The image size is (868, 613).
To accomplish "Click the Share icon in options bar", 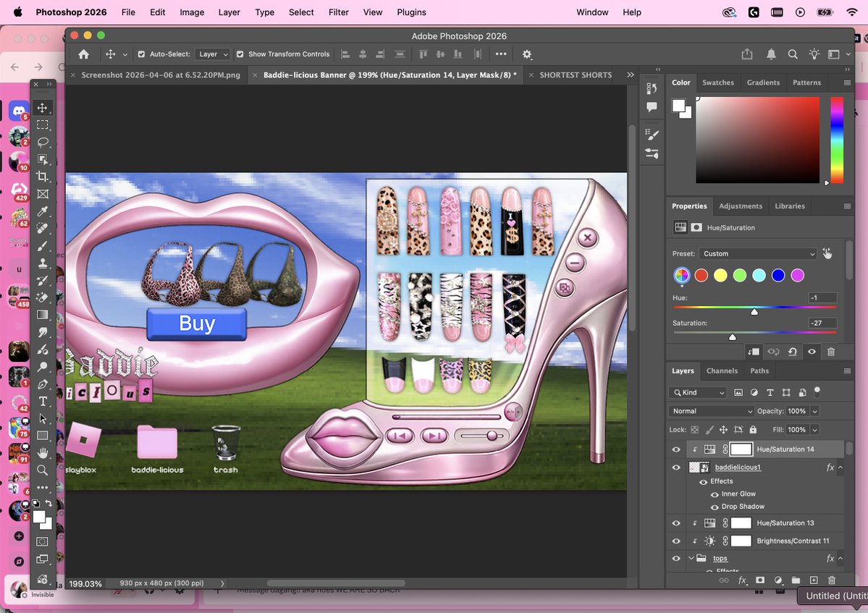I will coord(747,54).
